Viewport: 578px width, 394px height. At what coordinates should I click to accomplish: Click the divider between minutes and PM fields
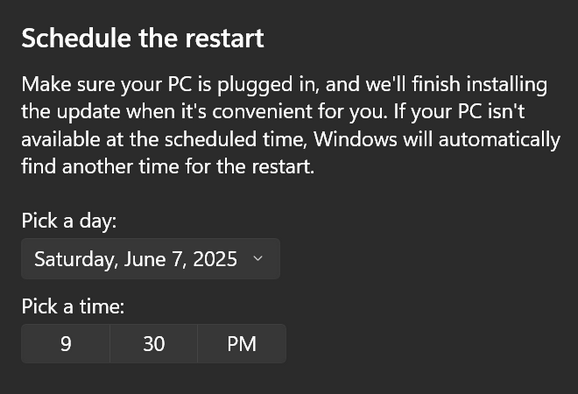[x=198, y=344]
